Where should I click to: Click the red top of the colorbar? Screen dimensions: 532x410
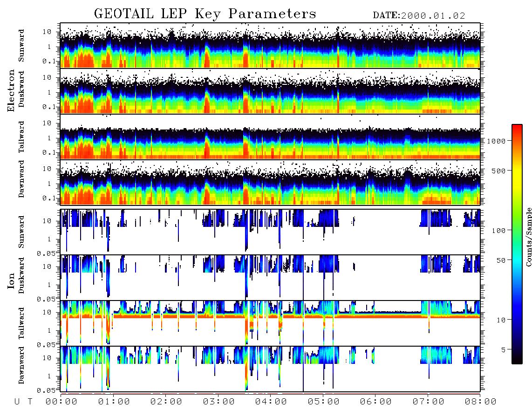tap(517, 128)
